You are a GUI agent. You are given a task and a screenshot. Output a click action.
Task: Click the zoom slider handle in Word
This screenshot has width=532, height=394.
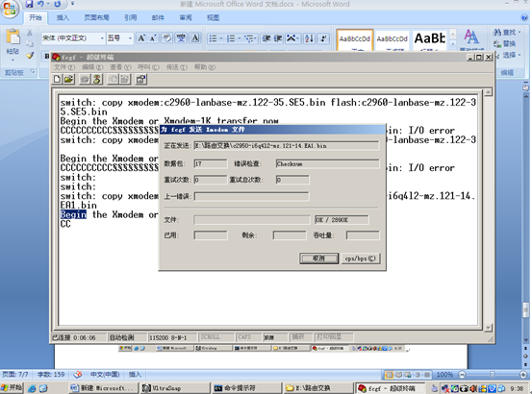pos(492,375)
